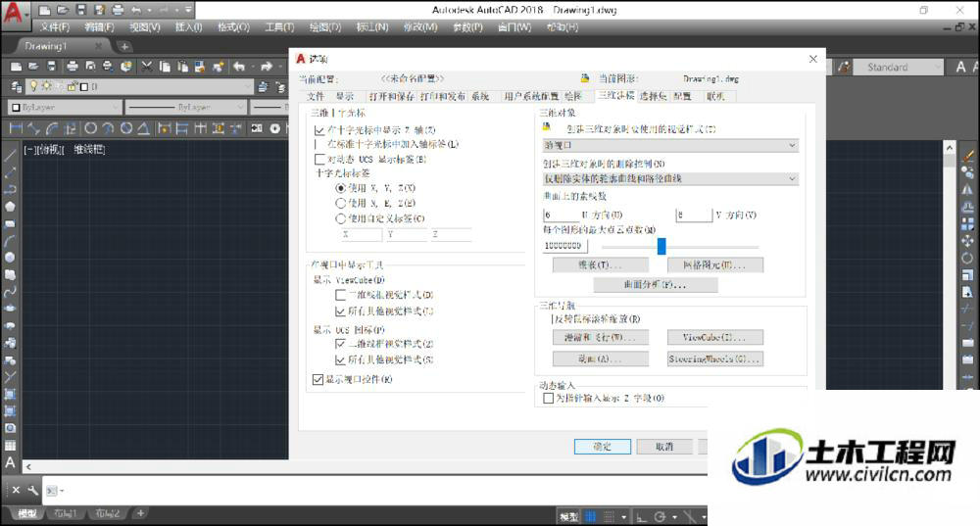980x526 pixels.
Task: Click the Surface Analysis (曲面分析) button
Action: (655, 285)
